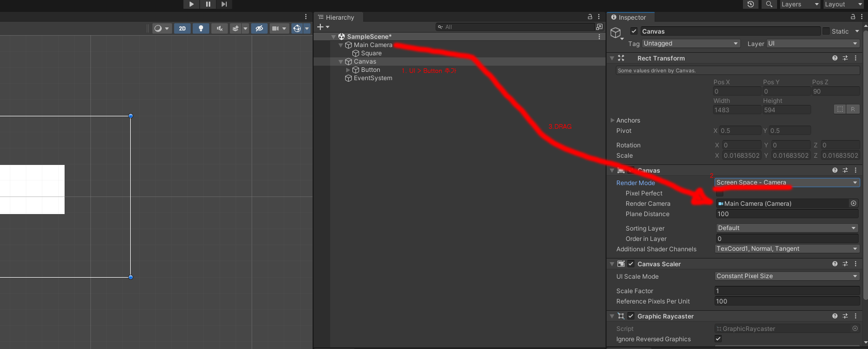The width and height of the screenshot is (868, 349).
Task: Open the Gizmos dropdown arrow
Action: (x=307, y=28)
